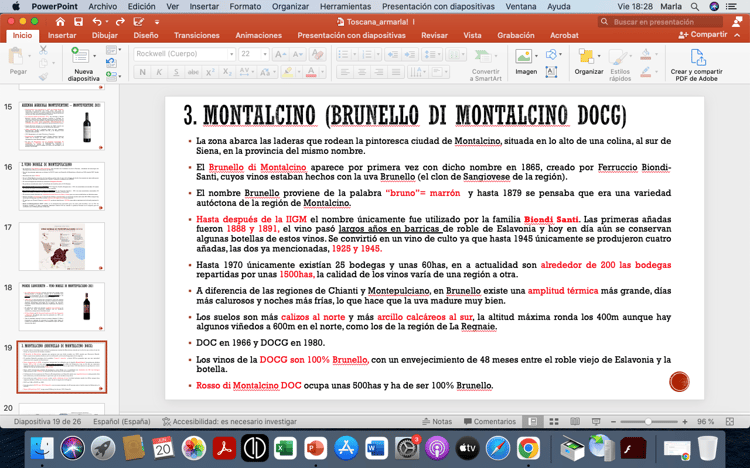Expand the bullets list dropdown arrow
The height and width of the screenshot is (468, 750).
pos(354,55)
